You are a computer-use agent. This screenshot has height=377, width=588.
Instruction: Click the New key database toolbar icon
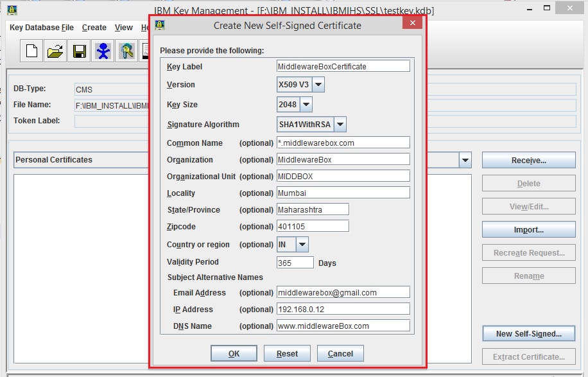pyautogui.click(x=31, y=51)
